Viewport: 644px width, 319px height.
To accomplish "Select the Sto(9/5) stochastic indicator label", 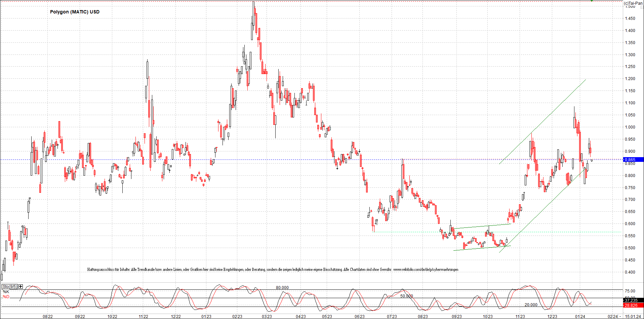I will pyautogui.click(x=10, y=287).
